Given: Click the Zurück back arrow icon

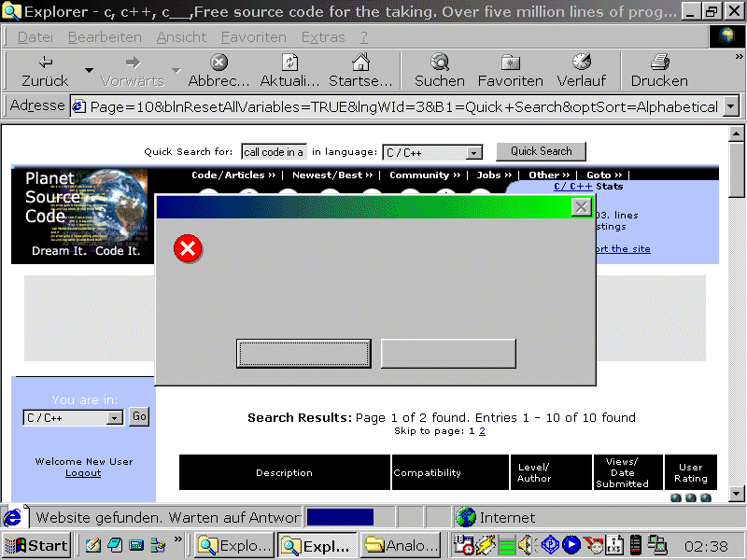Looking at the screenshot, I should (45, 63).
